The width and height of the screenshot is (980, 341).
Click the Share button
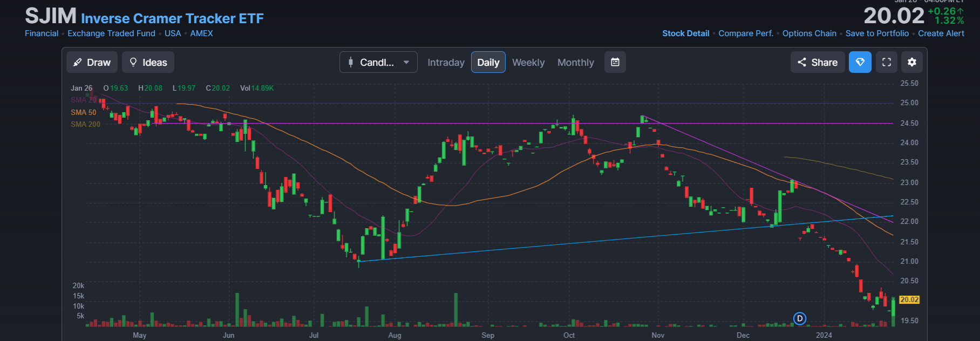tap(818, 62)
